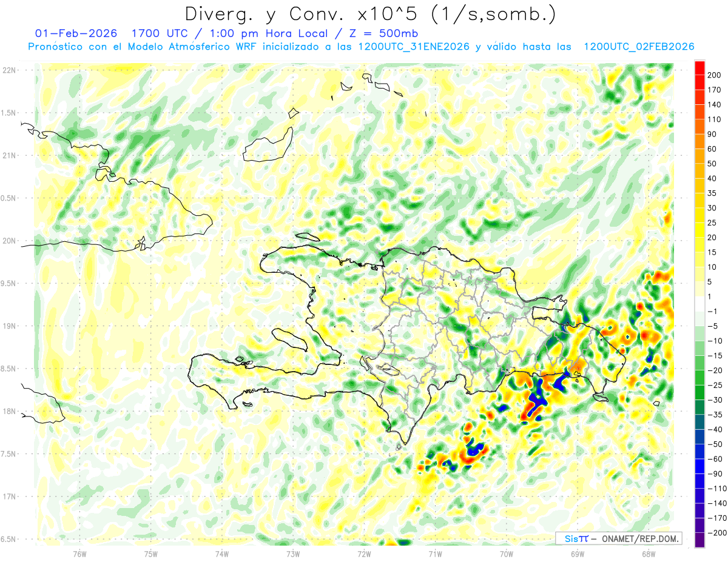Screen dimensions: 728x562
Task: Click the "22N" latitude label
Action: (9, 70)
